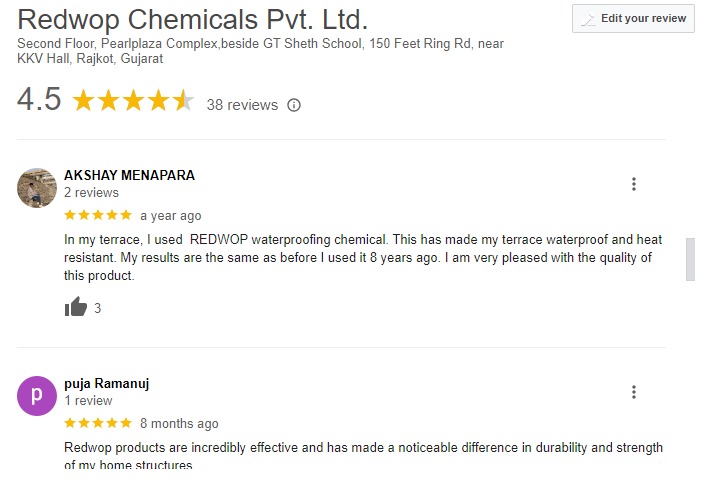This screenshot has width=713, height=504.
Task: Open the 38 reviews count text
Action: click(x=242, y=104)
